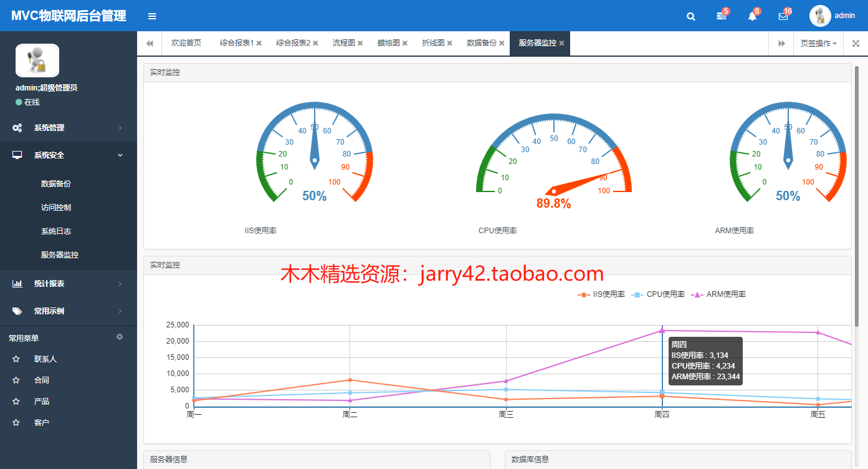Open the 产品 shortcut
The width and height of the screenshot is (868, 469).
(42, 402)
